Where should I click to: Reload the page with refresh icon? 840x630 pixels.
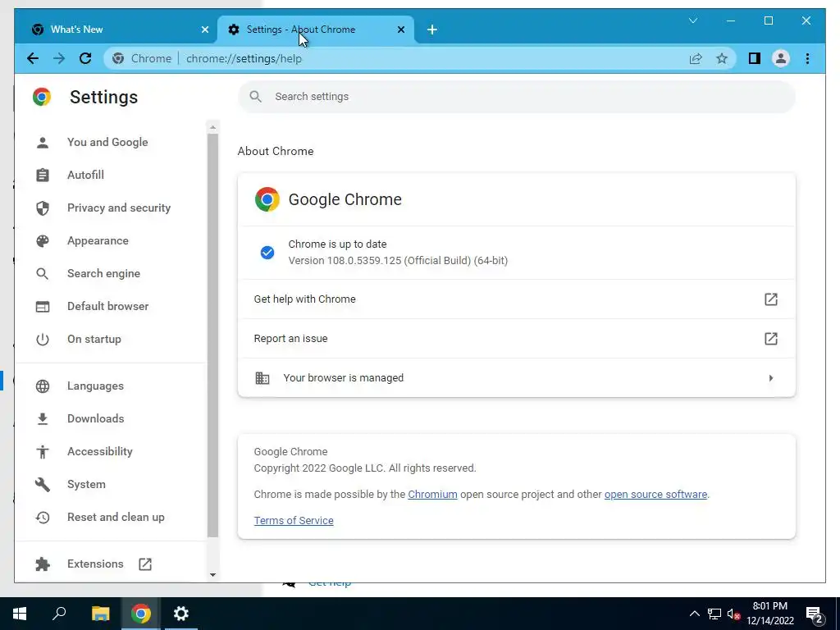[85, 58]
